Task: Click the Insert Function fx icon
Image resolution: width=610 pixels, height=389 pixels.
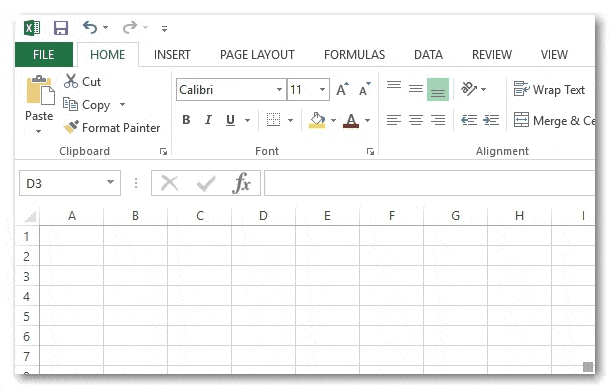Action: coord(241,182)
